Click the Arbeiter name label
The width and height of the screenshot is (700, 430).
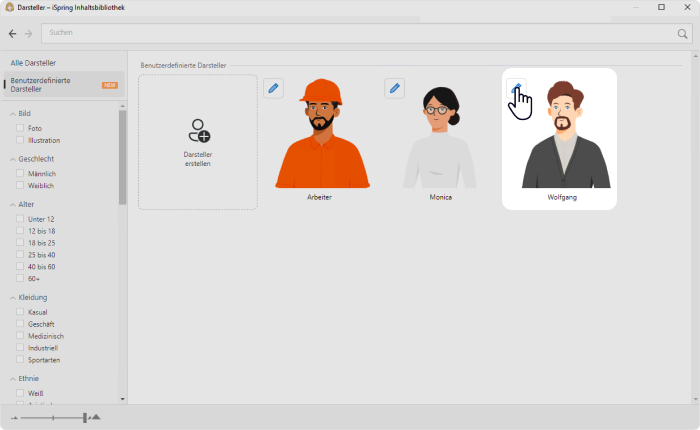point(319,197)
